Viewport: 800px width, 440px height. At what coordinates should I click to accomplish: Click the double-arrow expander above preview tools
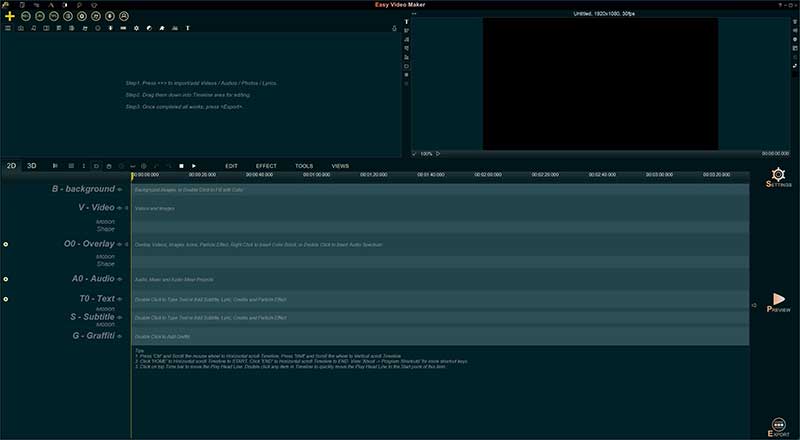(414, 14)
